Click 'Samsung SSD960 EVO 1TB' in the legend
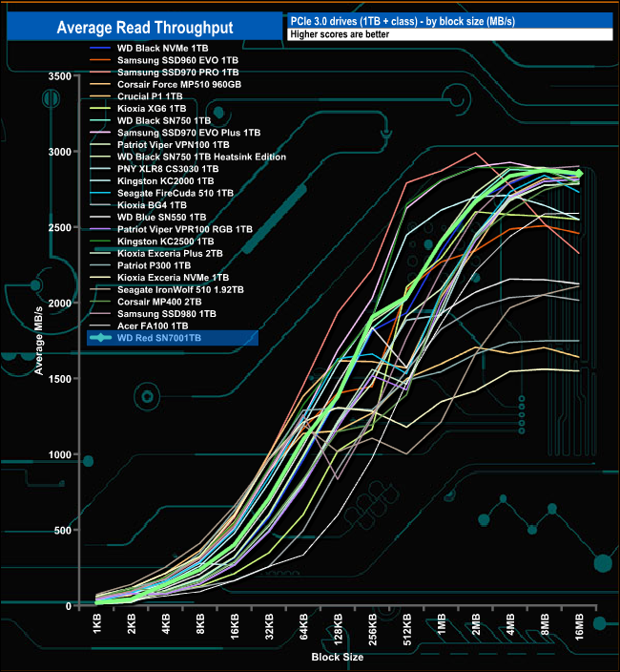The height and width of the screenshot is (672, 620). [177, 60]
